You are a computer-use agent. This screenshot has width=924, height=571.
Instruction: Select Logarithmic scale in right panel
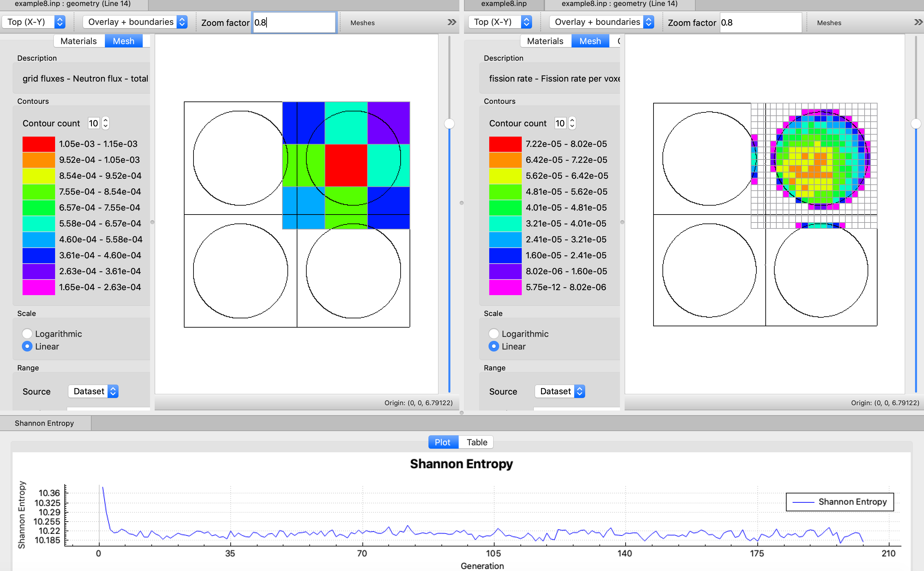[494, 334]
